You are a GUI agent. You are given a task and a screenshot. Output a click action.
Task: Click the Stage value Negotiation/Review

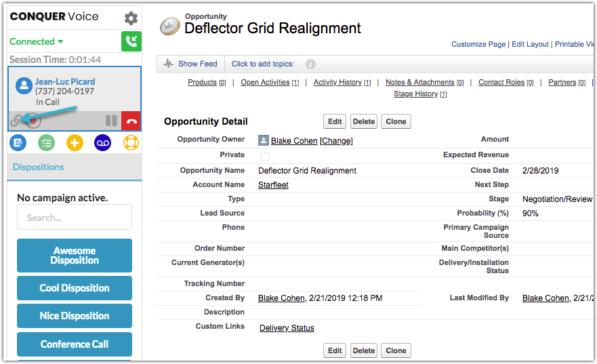(557, 199)
